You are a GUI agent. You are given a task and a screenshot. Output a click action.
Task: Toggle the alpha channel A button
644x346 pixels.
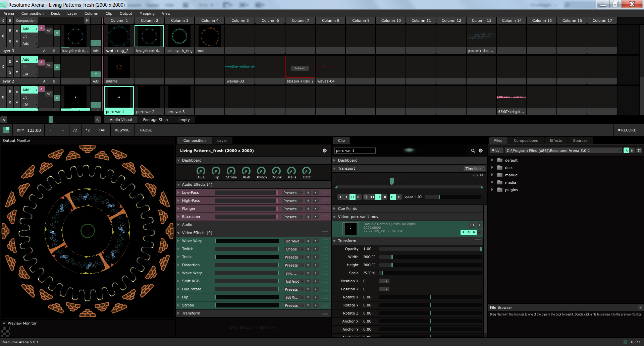(x=479, y=232)
